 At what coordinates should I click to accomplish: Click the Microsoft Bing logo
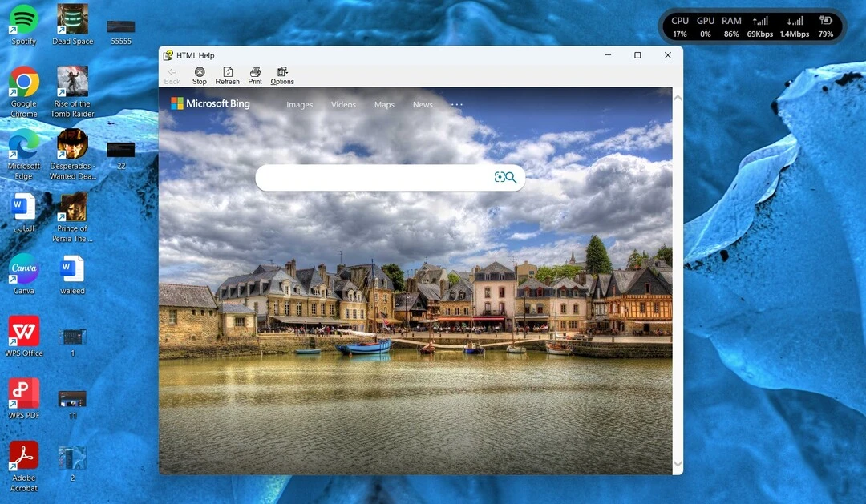coord(210,103)
